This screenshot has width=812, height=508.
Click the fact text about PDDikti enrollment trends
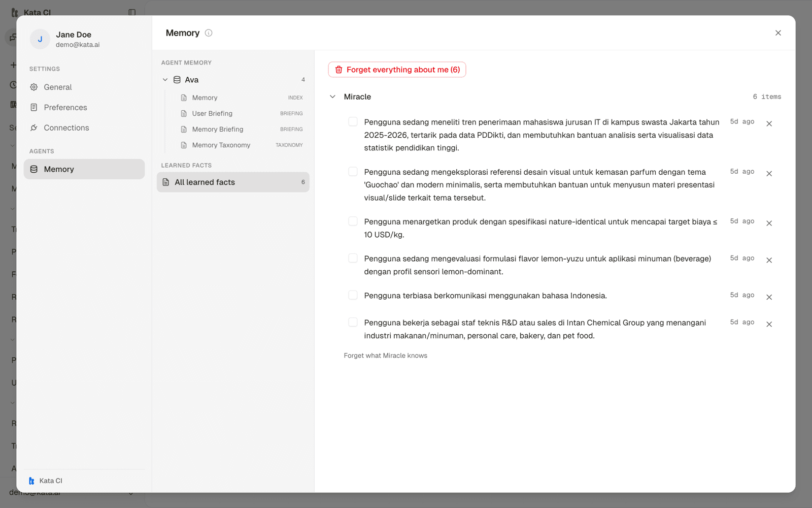tap(542, 135)
